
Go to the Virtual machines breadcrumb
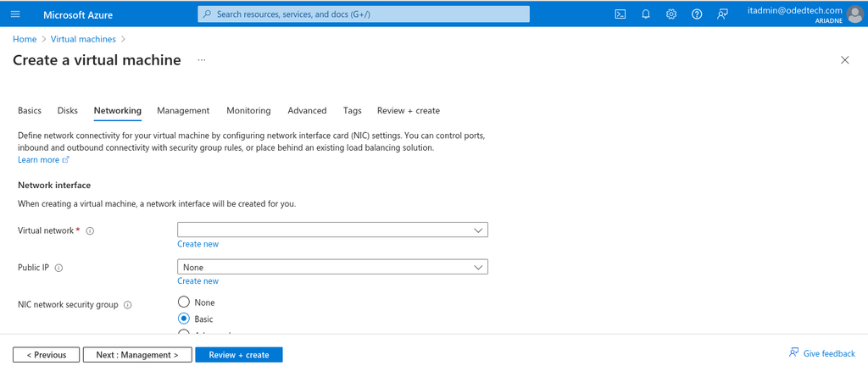tap(83, 39)
